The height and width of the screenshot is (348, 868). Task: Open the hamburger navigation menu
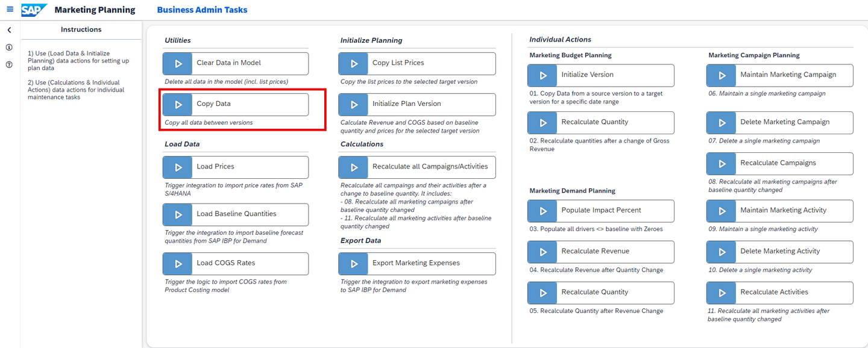coord(10,10)
